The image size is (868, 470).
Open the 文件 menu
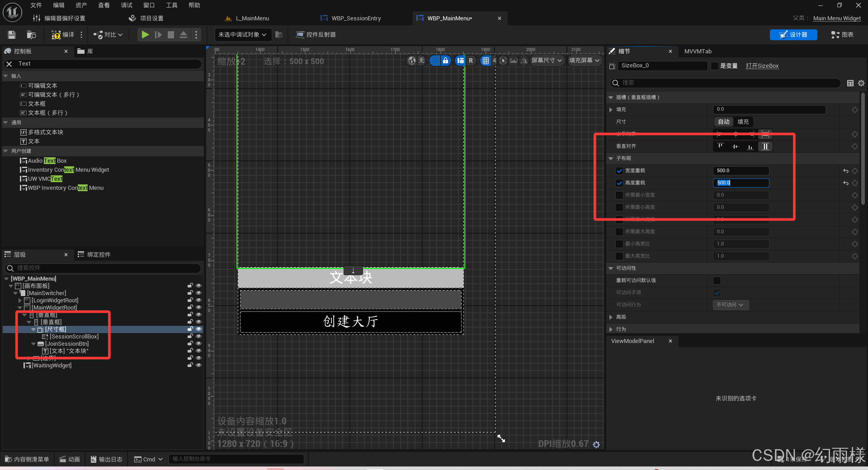click(x=36, y=5)
